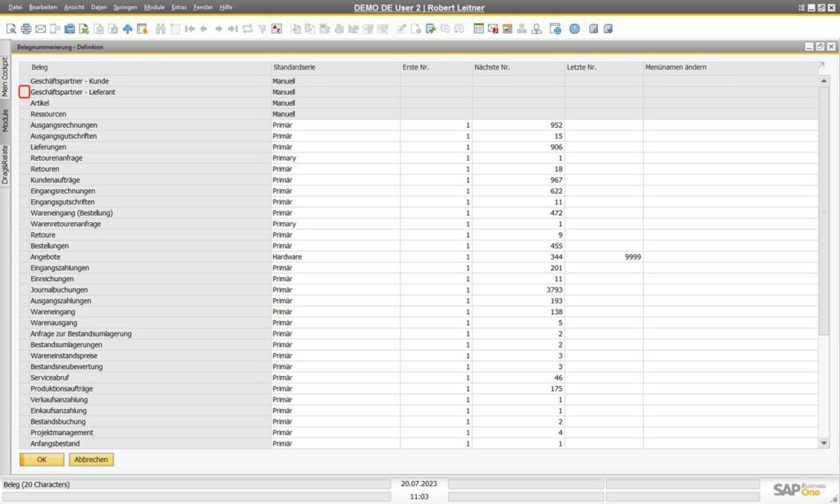Open Messages/Alerts envelope with red badge
This screenshot has height=504, width=840.
click(x=493, y=29)
